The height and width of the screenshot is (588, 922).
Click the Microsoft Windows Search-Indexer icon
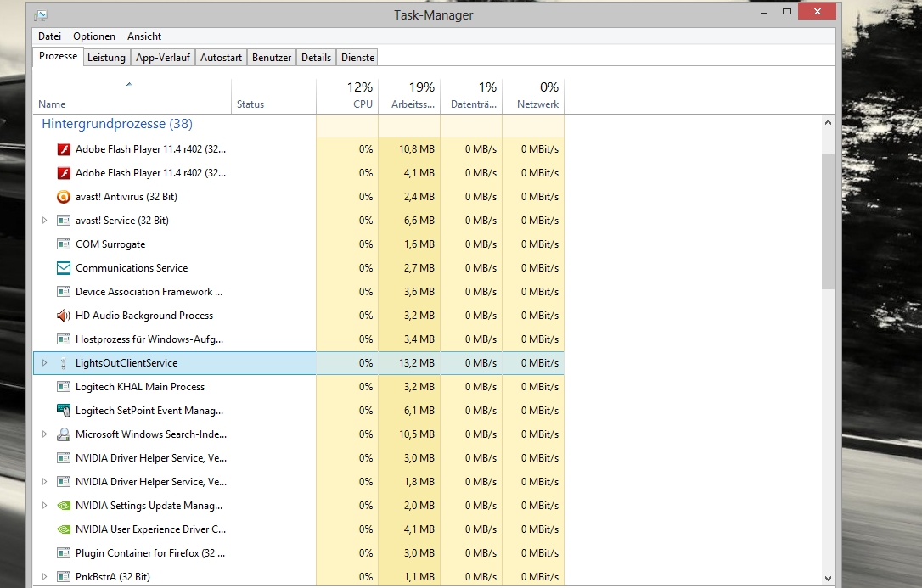[x=64, y=434]
